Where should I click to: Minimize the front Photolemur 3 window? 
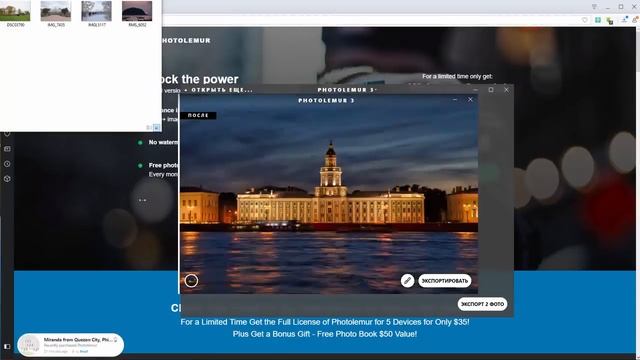(x=455, y=100)
